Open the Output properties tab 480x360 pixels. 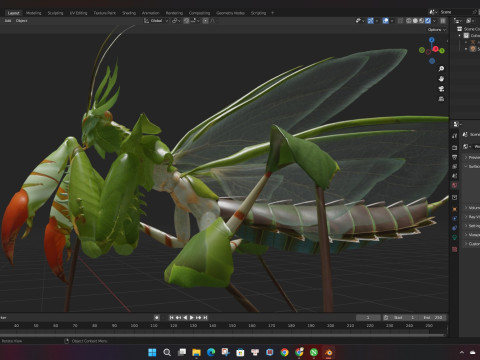pos(455,157)
